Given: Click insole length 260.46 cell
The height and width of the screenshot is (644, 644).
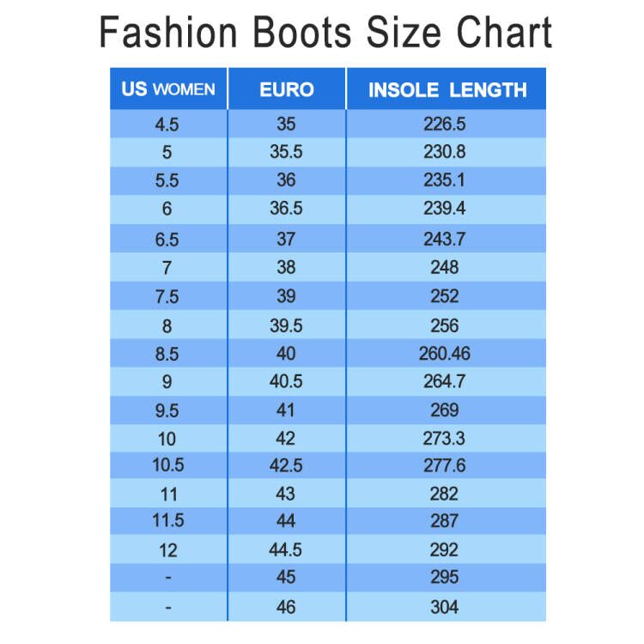Looking at the screenshot, I should pyautogui.click(x=447, y=353).
